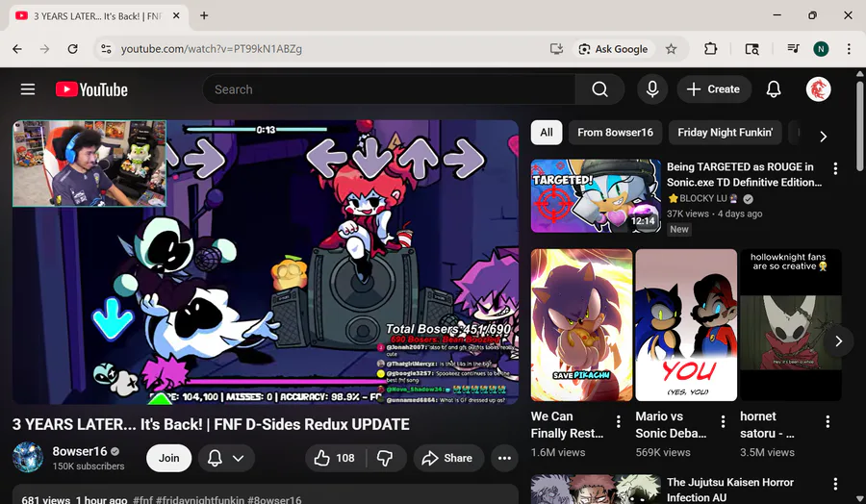This screenshot has height=504, width=866.
Task: Open the search-this-tab side panel icon
Action: (751, 49)
